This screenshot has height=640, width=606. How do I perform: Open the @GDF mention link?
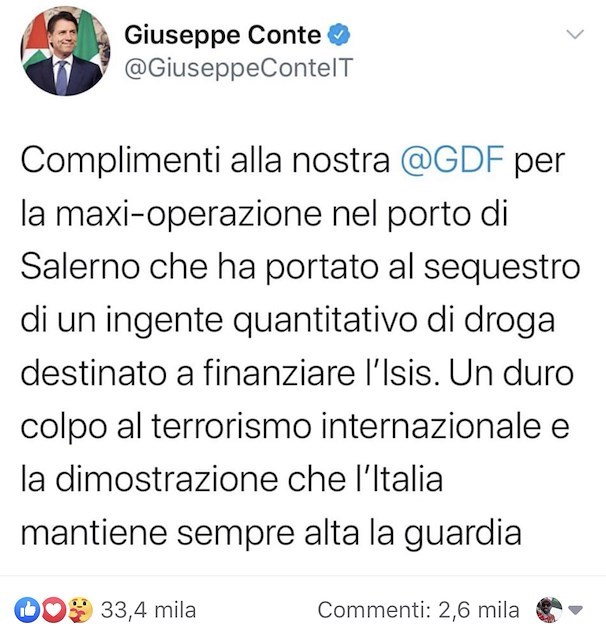click(452, 160)
